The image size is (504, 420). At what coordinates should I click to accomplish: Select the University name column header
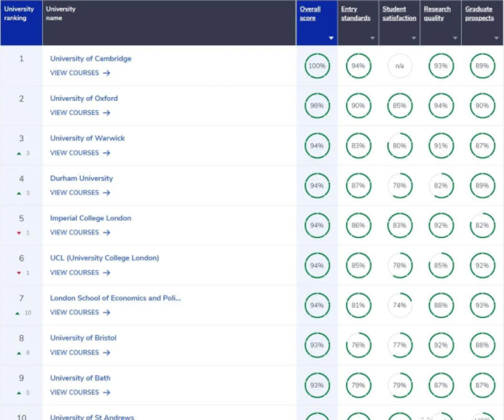coord(60,13)
